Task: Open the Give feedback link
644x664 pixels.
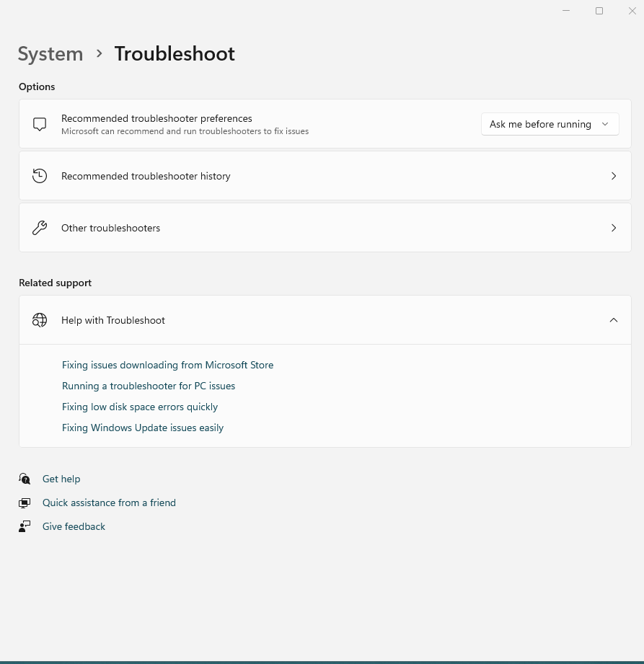Action: [74, 526]
